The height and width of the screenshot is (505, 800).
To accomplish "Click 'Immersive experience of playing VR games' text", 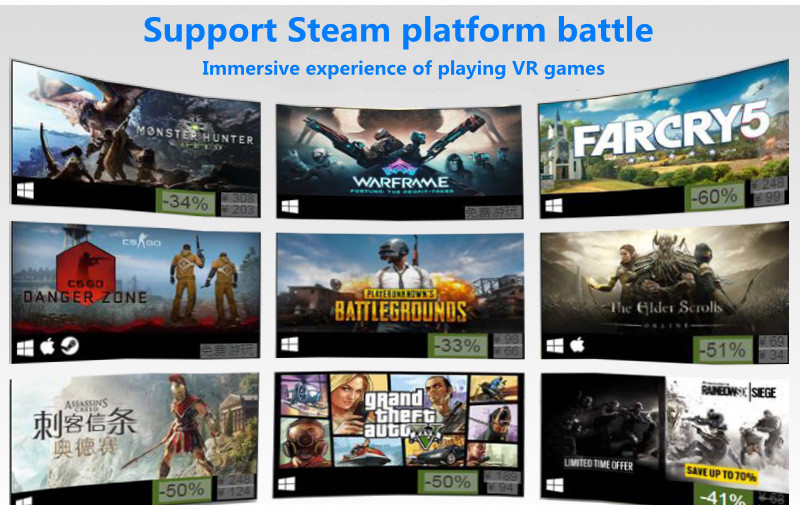I will [x=403, y=68].
